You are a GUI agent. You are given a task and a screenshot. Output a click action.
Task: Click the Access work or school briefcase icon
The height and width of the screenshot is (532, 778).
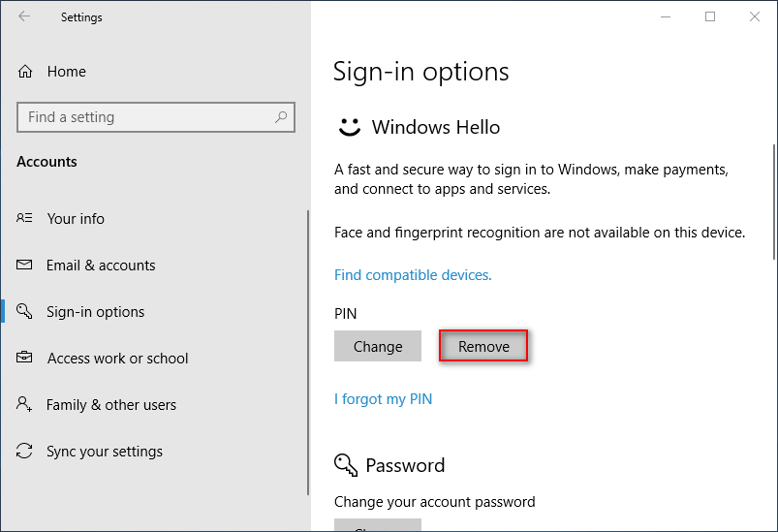pyautogui.click(x=25, y=359)
